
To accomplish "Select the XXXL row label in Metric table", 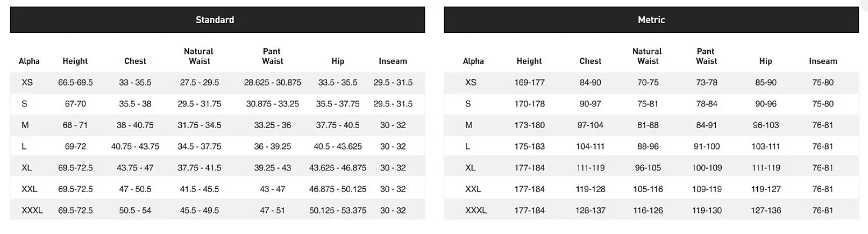I will [x=476, y=210].
